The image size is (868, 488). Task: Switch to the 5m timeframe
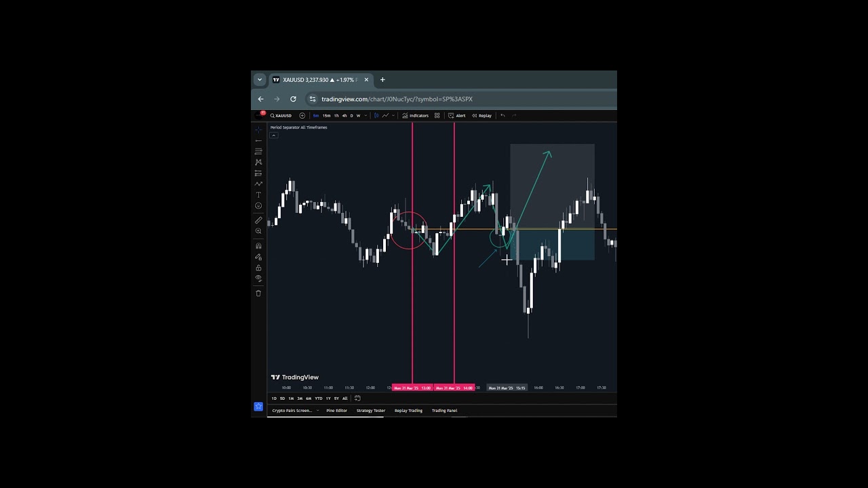click(x=316, y=115)
